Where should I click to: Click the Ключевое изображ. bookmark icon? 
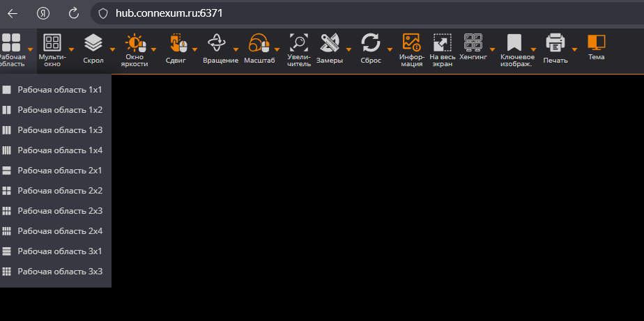[x=514, y=42]
